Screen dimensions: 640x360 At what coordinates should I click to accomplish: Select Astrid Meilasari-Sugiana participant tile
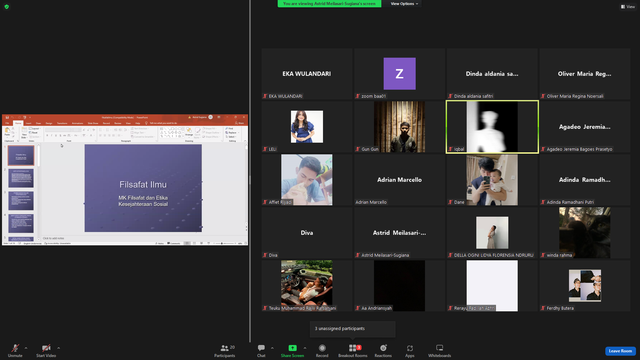[400, 233]
